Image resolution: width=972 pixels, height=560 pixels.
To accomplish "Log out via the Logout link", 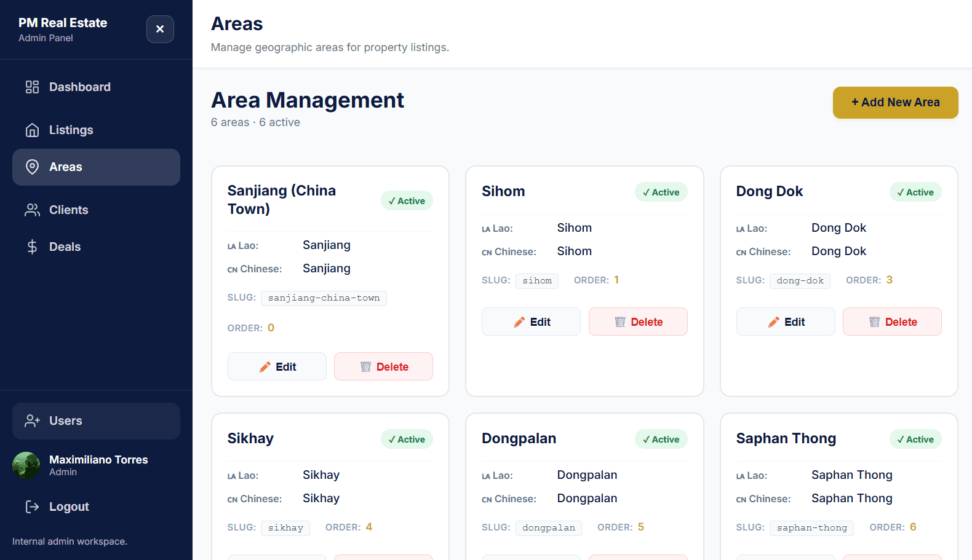I will click(x=96, y=507).
